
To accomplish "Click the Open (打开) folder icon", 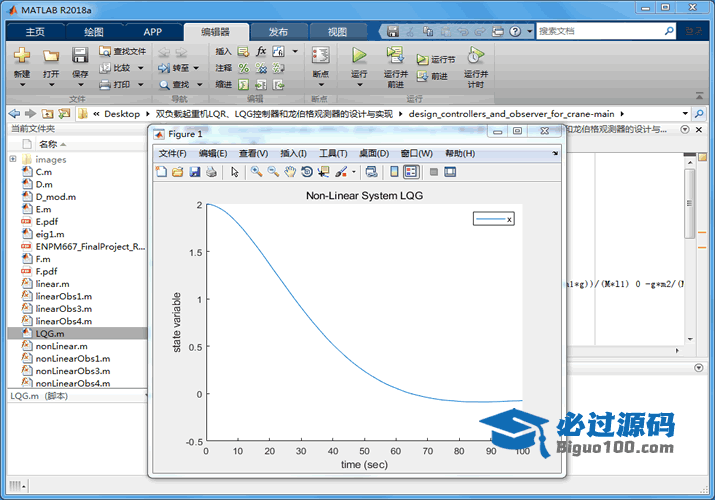I will point(51,56).
